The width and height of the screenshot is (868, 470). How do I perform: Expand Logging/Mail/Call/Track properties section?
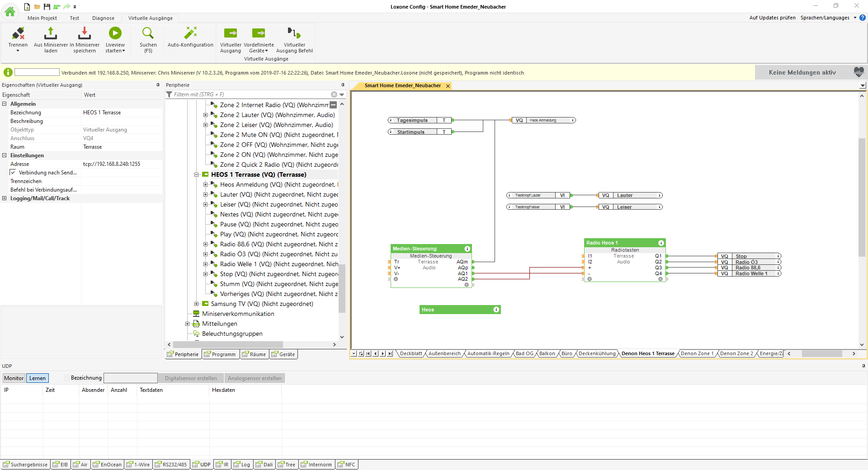tap(5, 198)
